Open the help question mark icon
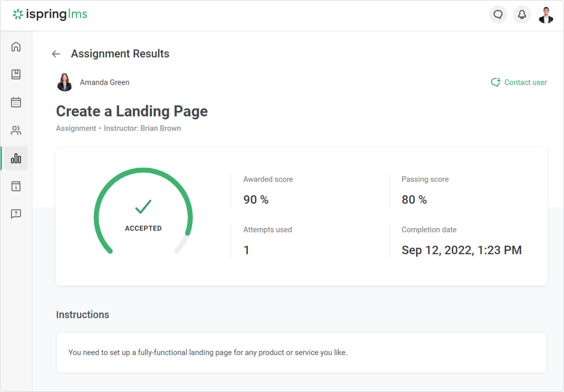This screenshot has width=564, height=392. 16,214
